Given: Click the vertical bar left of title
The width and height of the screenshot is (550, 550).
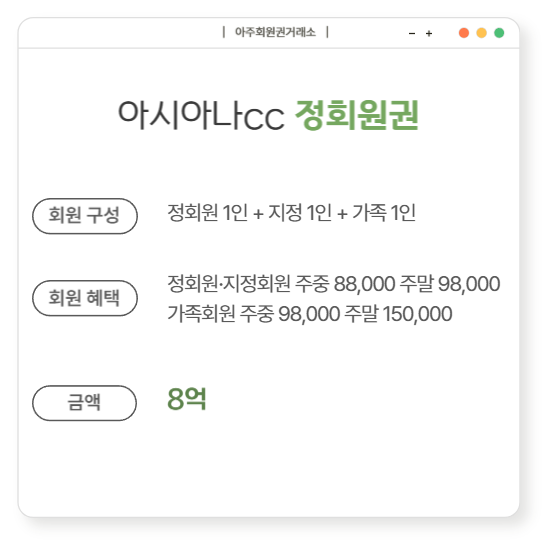Looking at the screenshot, I should point(224,32).
